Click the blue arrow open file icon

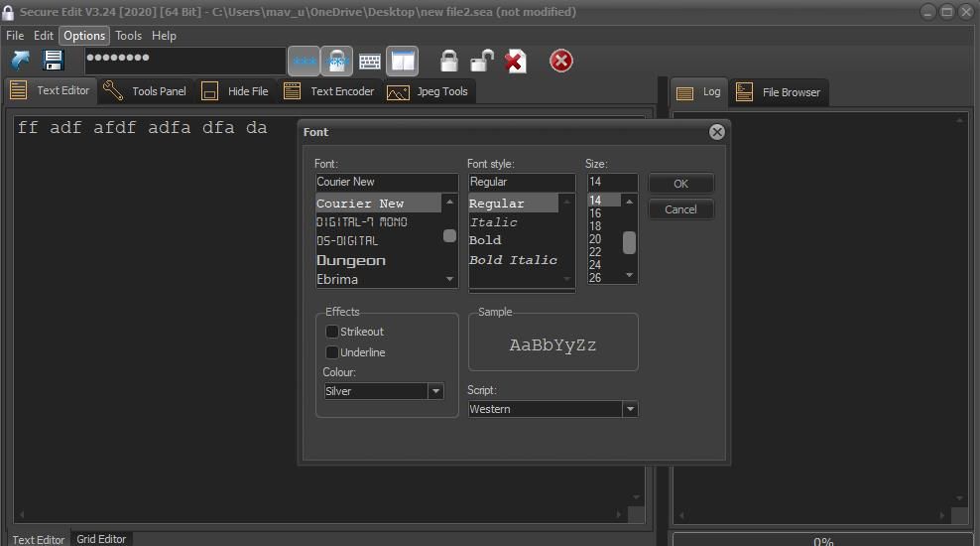point(20,61)
